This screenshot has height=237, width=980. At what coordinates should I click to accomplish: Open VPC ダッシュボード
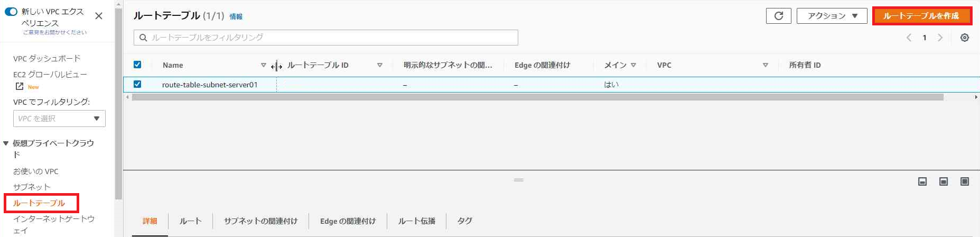[x=47, y=58]
